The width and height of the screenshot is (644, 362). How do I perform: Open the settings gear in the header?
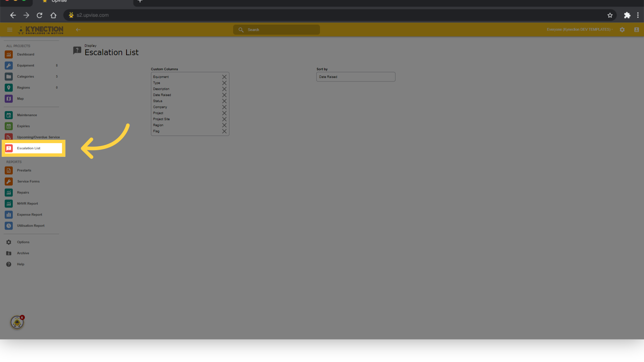pos(622,30)
